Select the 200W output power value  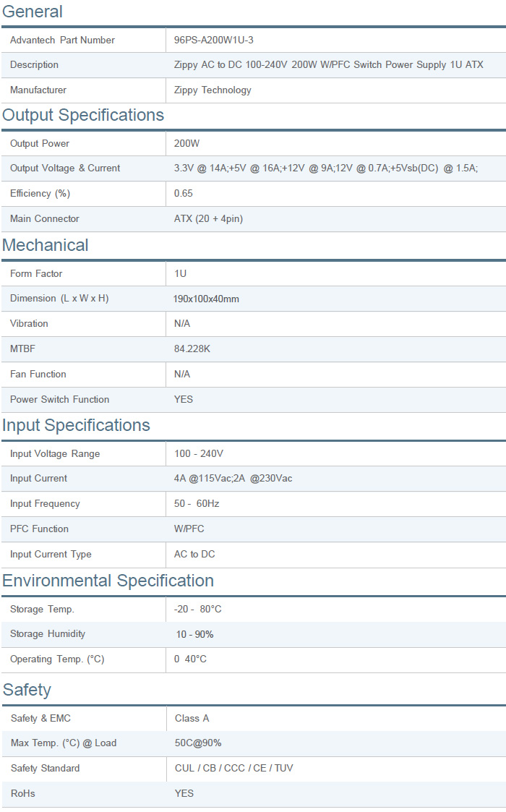click(x=186, y=144)
